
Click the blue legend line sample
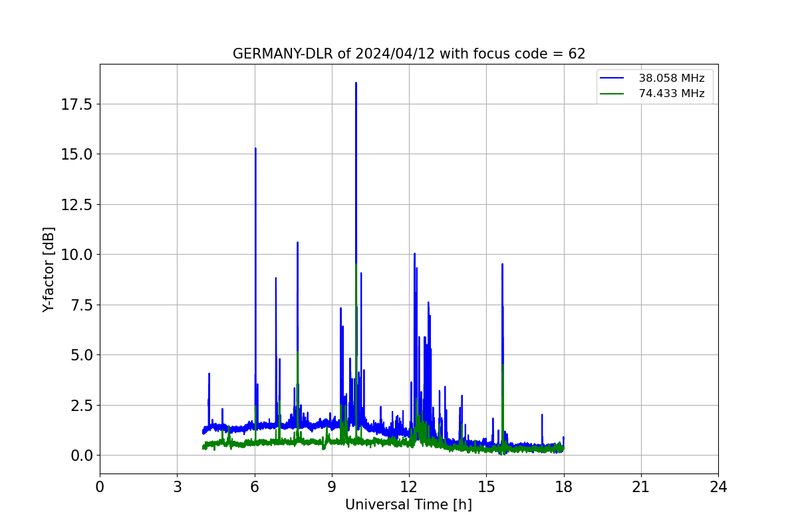point(612,78)
